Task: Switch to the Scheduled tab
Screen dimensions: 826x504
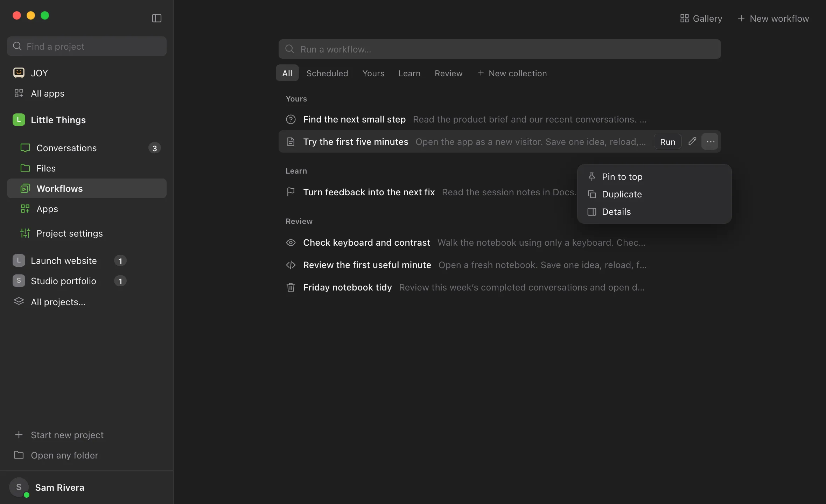Action: pyautogui.click(x=327, y=73)
